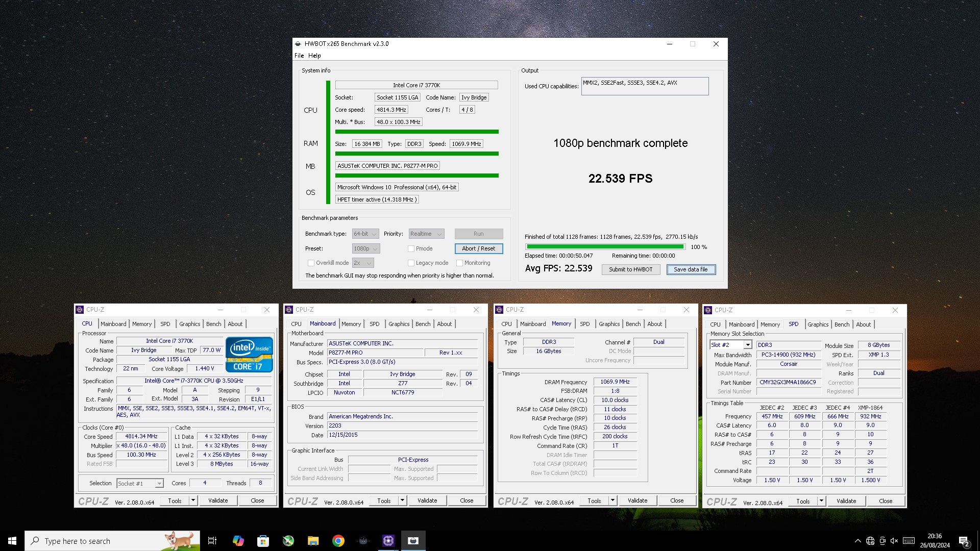Click the Abort / Reset button

pos(479,248)
